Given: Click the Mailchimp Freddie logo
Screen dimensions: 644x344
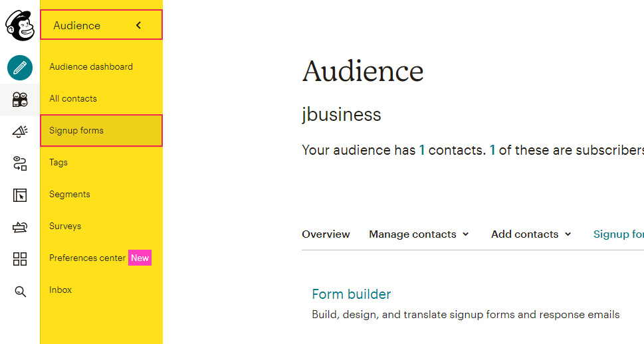Looking at the screenshot, I should 20,25.
